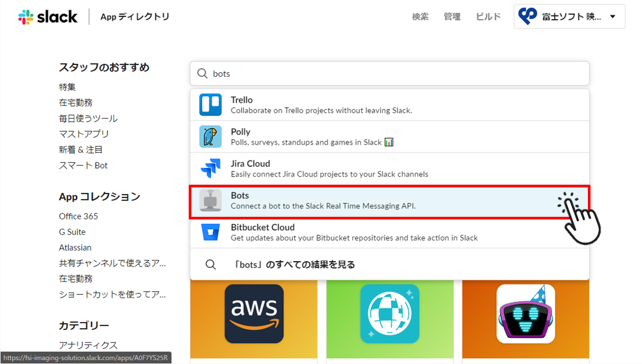Open the 特集 sidebar link
The width and height of the screenshot is (642, 364).
click(67, 87)
